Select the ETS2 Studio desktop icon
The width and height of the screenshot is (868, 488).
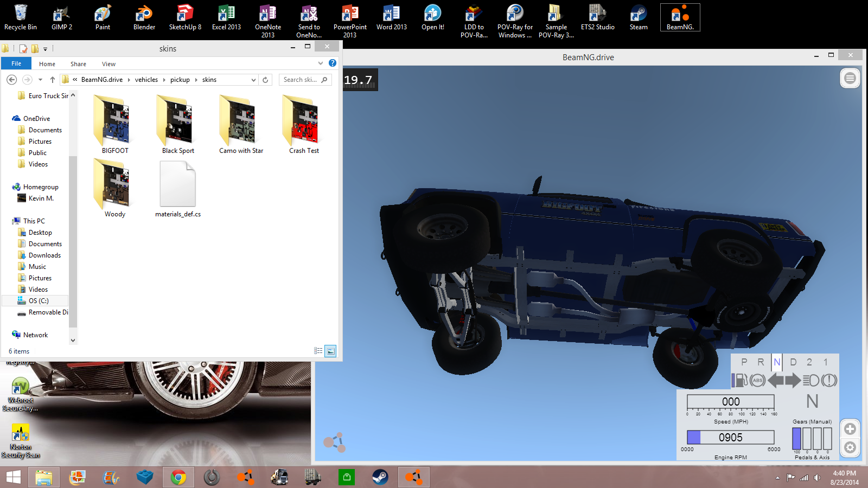tap(598, 18)
